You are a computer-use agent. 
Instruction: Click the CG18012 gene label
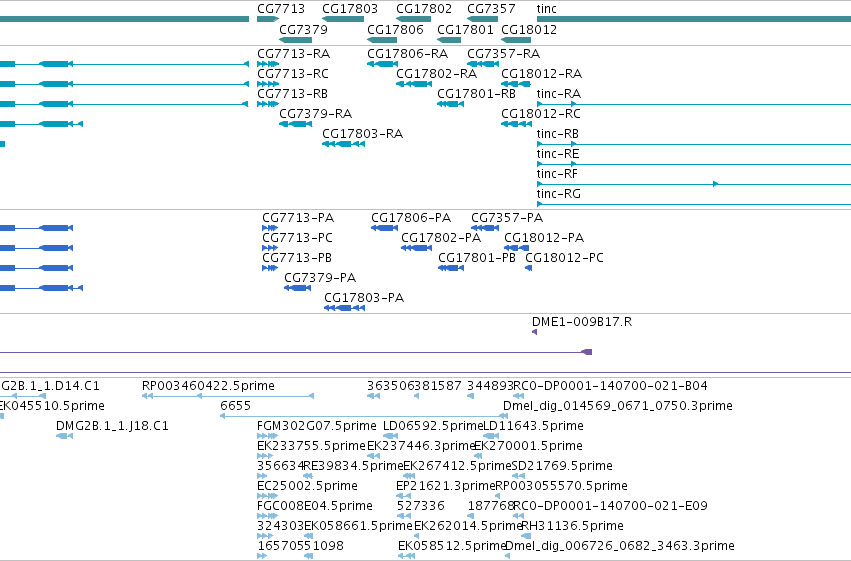[529, 29]
